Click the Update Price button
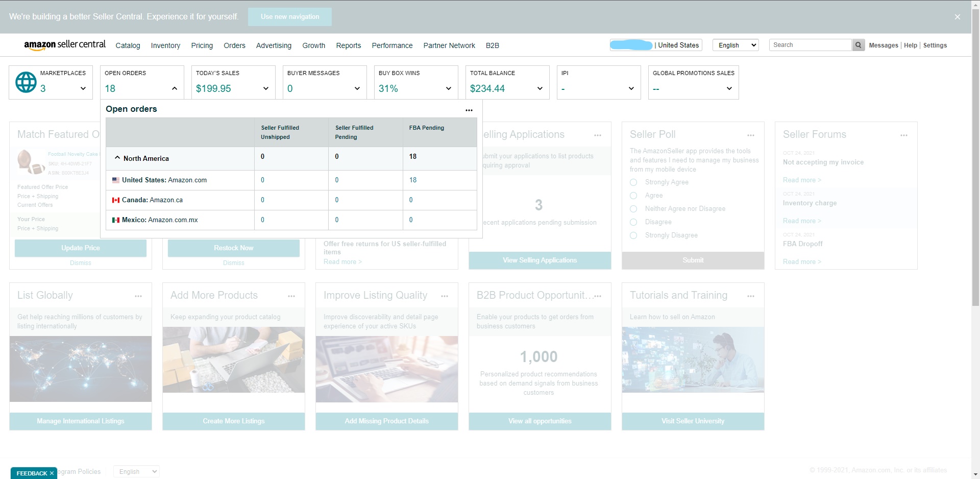980x479 pixels. [x=81, y=248]
